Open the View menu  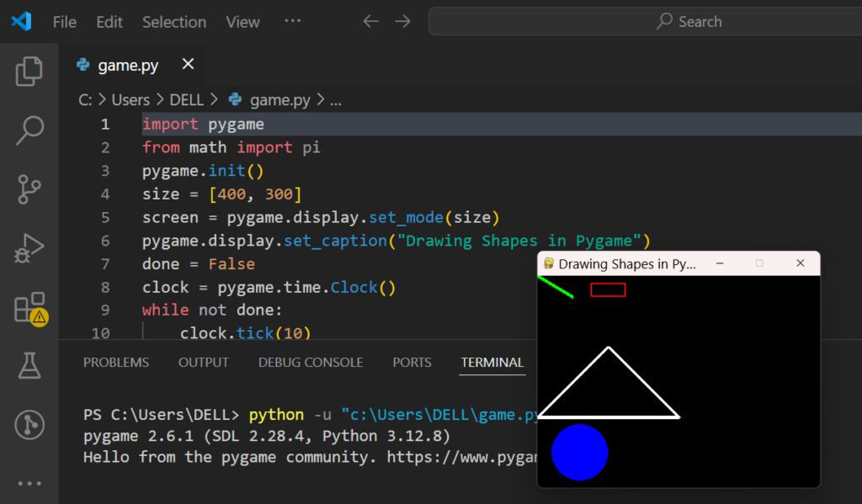tap(242, 22)
